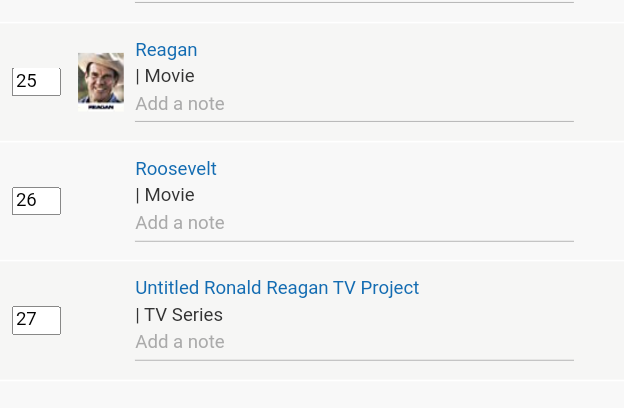Click 'Add a note' under Reagan

180,104
